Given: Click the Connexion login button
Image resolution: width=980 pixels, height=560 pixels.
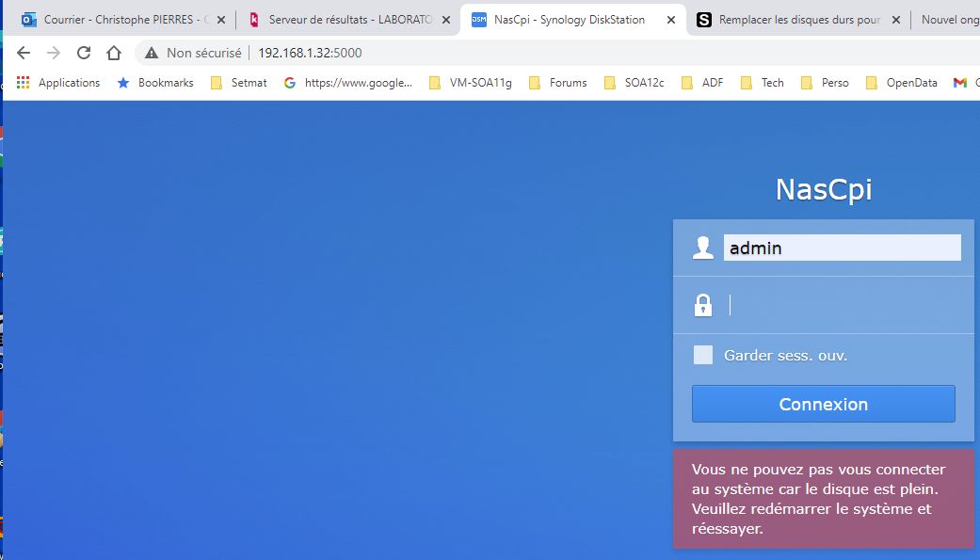Looking at the screenshot, I should pyautogui.click(x=823, y=404).
